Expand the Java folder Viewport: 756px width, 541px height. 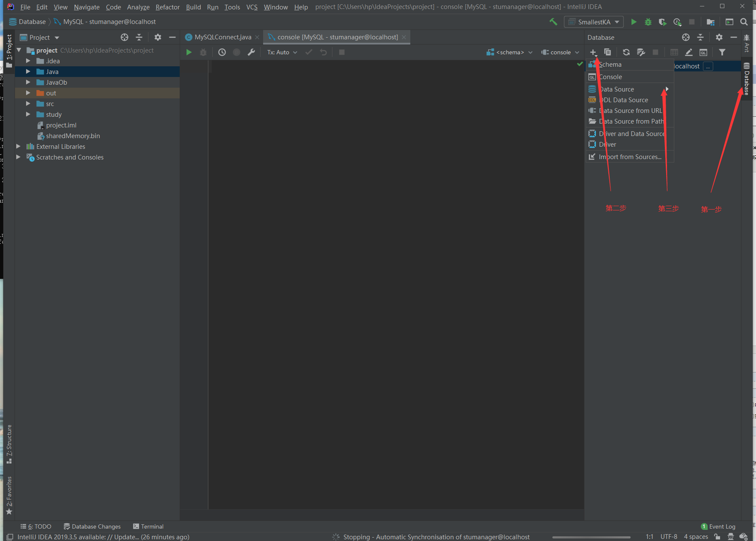[x=28, y=71]
